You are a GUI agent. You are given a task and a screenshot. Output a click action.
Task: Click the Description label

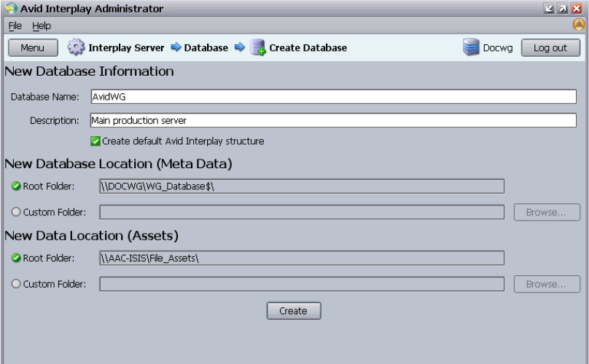[55, 120]
